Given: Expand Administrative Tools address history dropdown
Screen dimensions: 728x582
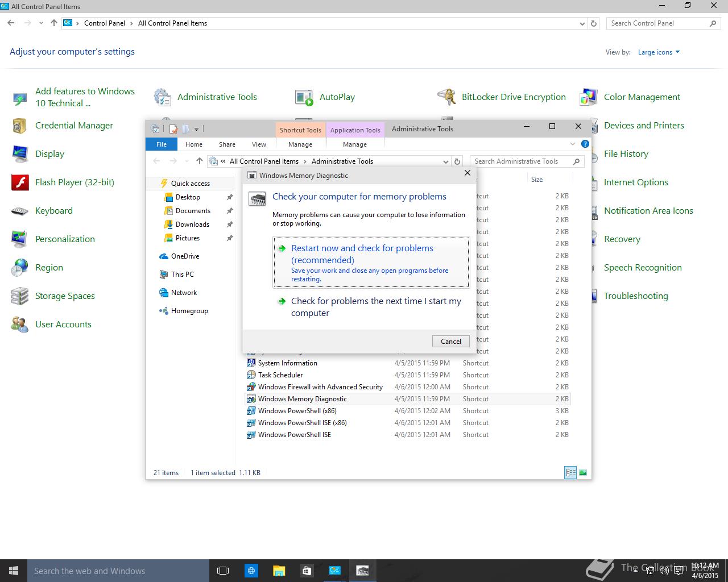Looking at the screenshot, I should (445, 161).
